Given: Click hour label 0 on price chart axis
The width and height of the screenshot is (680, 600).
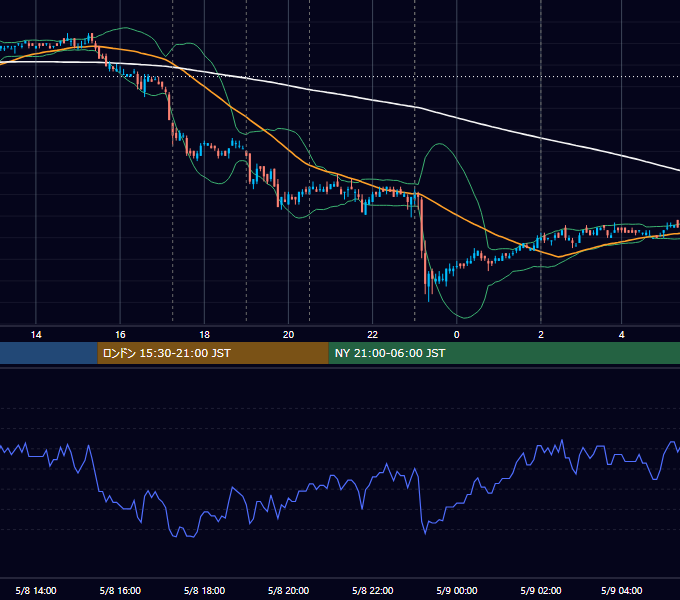Looking at the screenshot, I should [x=457, y=334].
